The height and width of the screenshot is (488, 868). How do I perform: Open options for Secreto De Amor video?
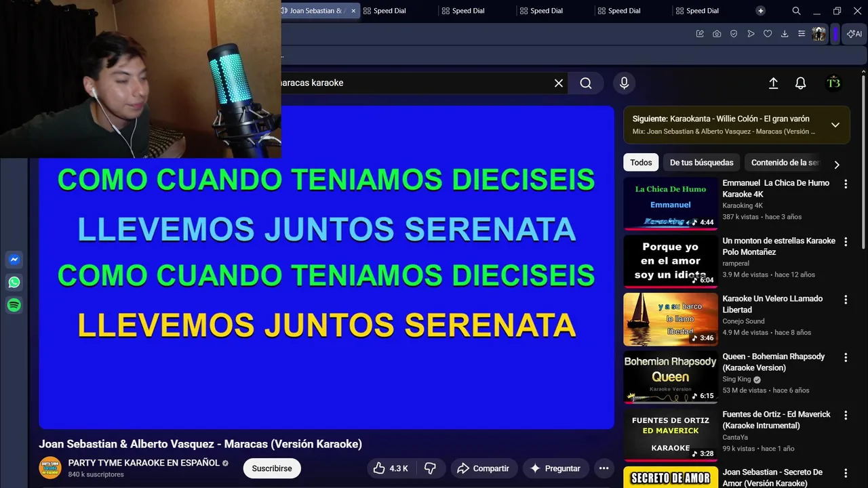tap(846, 473)
